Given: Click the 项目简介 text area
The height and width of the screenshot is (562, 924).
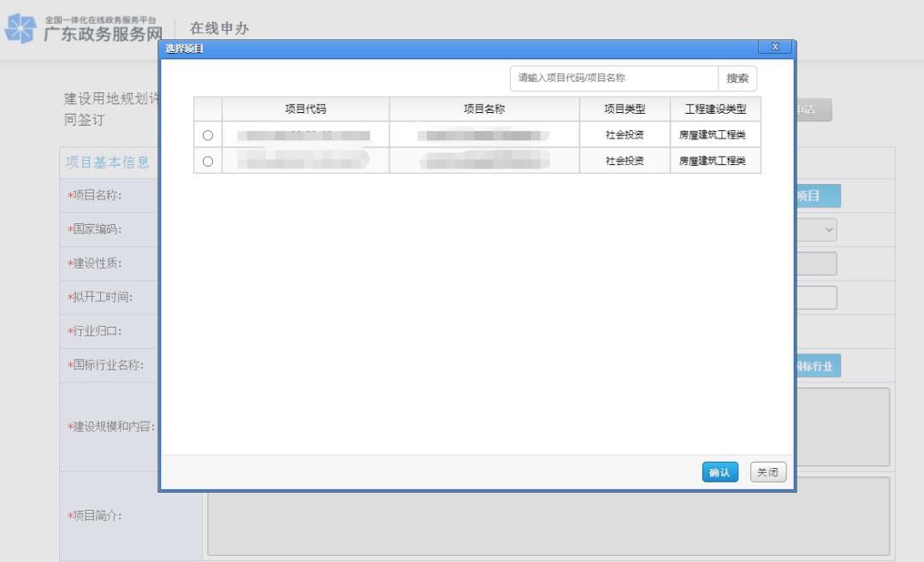Looking at the screenshot, I should point(548,516).
